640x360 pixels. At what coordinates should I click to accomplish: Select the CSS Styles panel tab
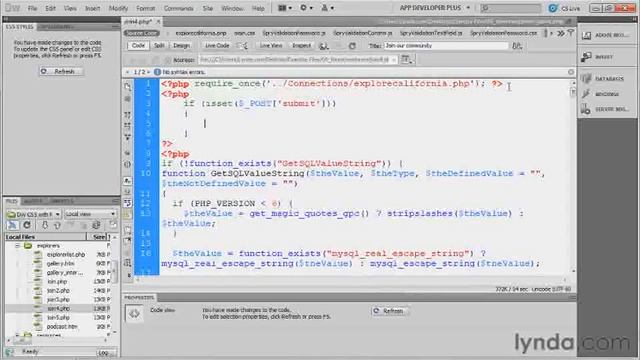click(19, 27)
